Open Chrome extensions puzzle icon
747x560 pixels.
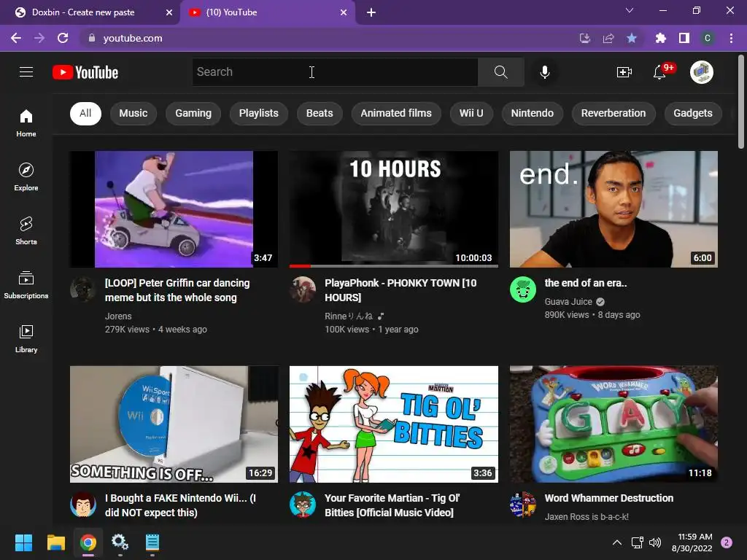660,38
